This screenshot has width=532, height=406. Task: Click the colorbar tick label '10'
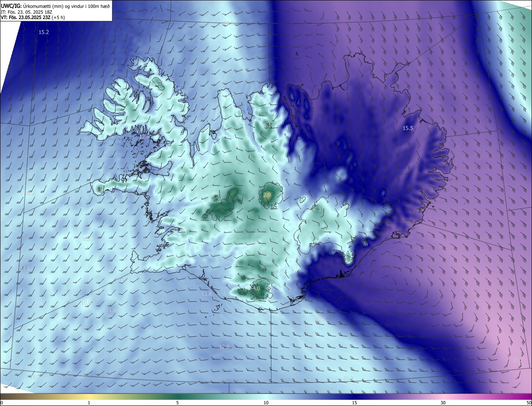point(266,403)
